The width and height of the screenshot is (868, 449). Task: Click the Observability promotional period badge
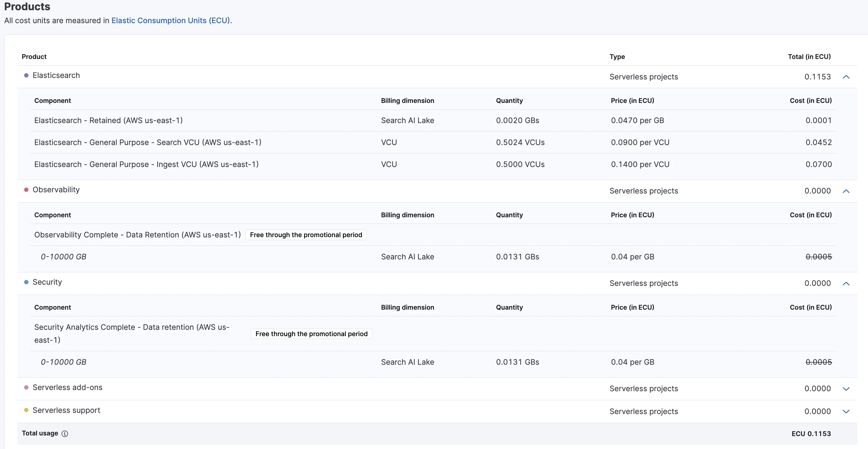306,235
